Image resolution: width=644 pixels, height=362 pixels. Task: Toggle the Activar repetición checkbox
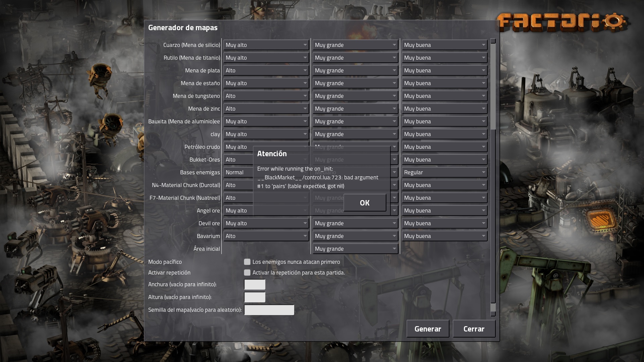point(247,273)
